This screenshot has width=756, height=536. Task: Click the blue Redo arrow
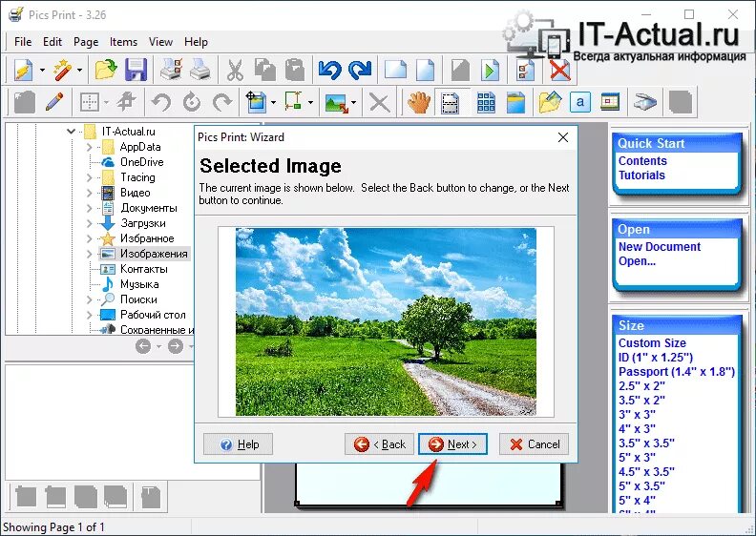tap(360, 71)
